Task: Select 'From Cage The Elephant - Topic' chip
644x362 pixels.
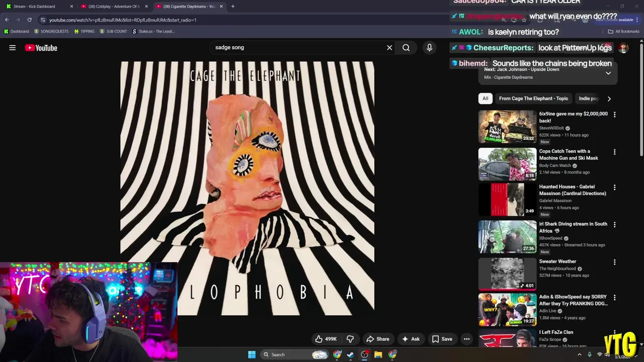Action: [533, 99]
